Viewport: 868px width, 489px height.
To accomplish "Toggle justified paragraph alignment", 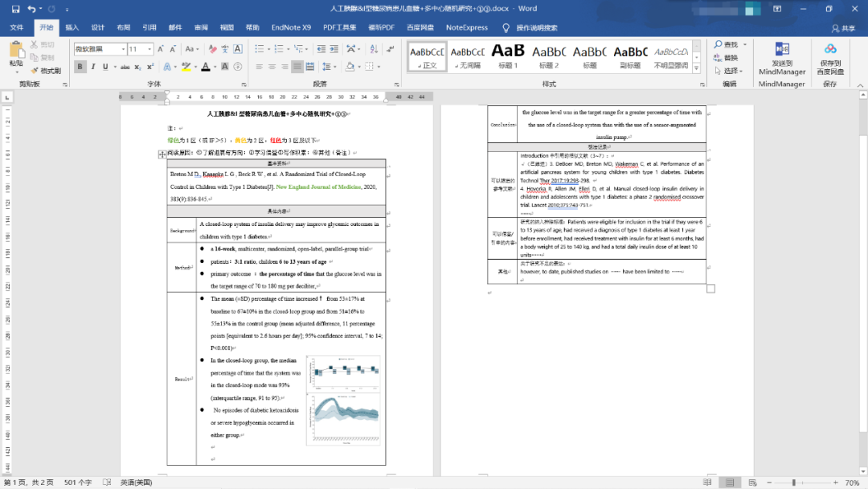I will [297, 67].
